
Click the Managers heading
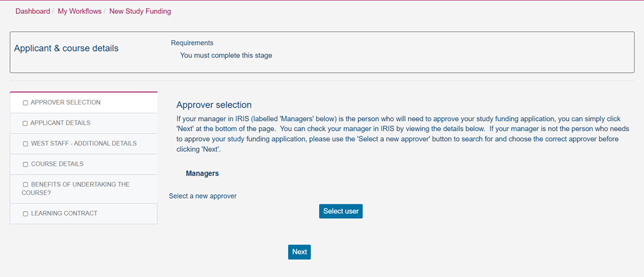click(x=202, y=173)
